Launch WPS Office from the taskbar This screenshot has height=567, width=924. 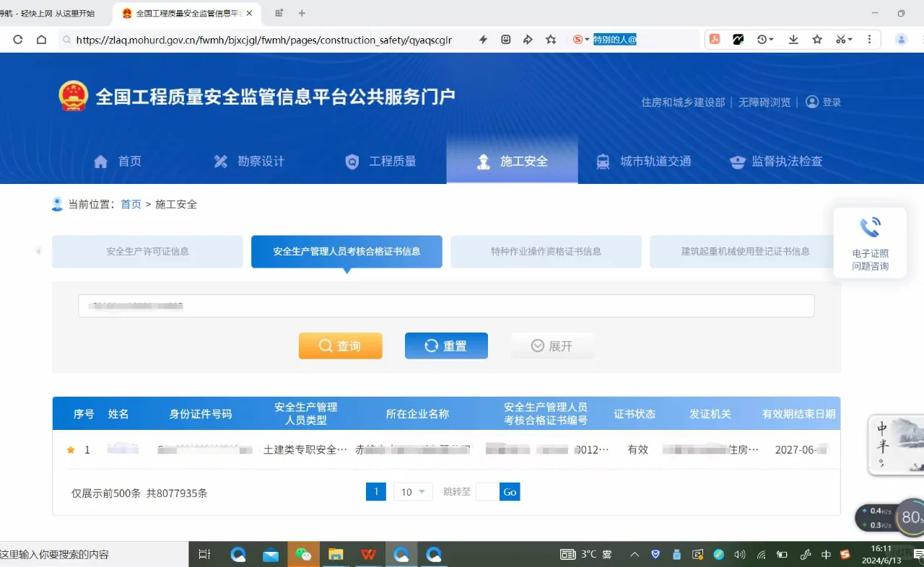[368, 554]
